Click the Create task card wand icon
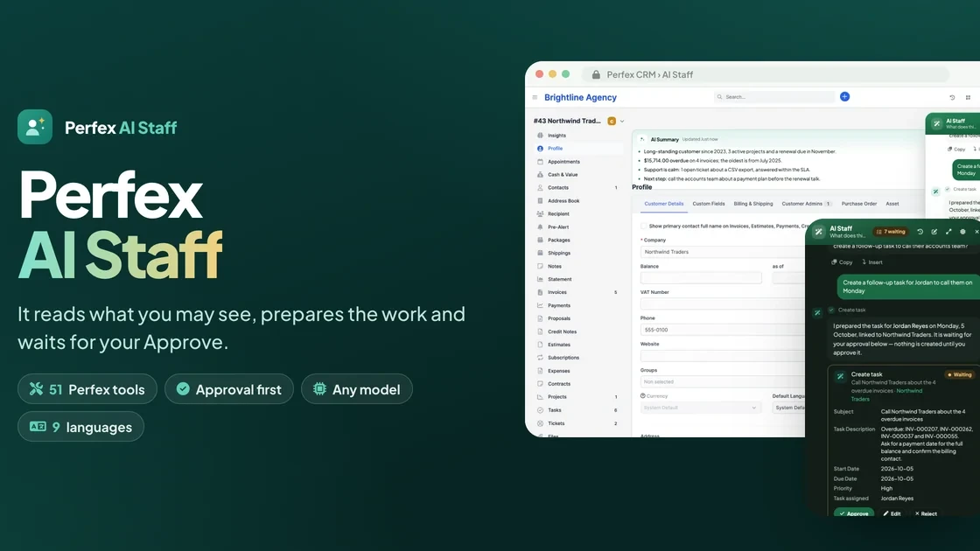Viewport: 980px width, 551px height. point(841,376)
